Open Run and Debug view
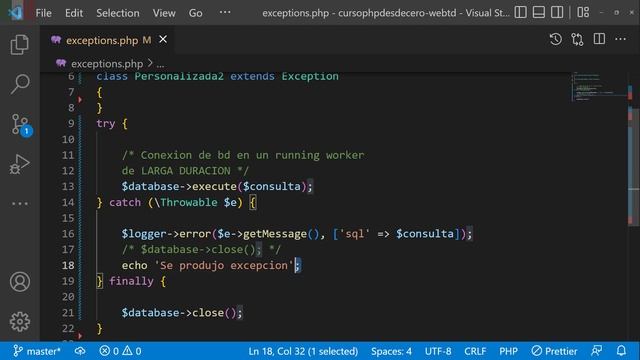Screen dimensions: 640x360 pyautogui.click(x=20, y=164)
